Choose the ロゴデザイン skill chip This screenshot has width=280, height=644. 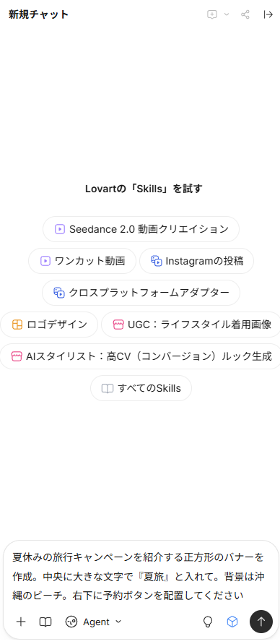click(x=49, y=325)
